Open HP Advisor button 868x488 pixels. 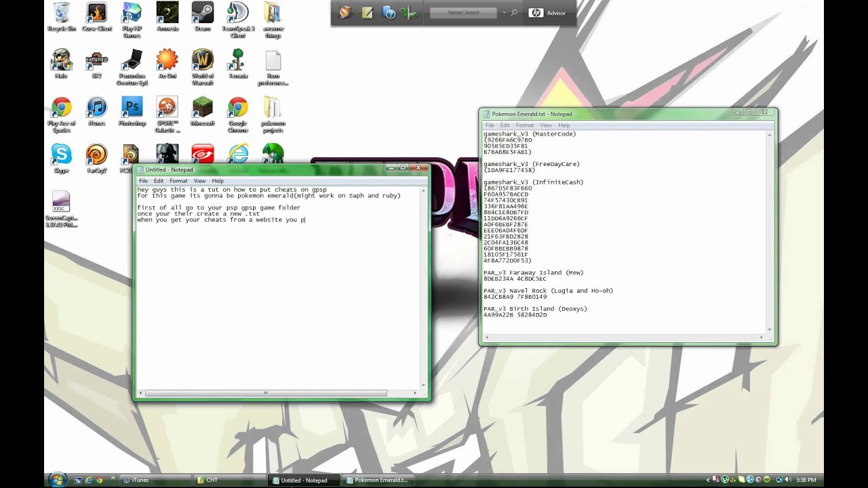pos(547,13)
